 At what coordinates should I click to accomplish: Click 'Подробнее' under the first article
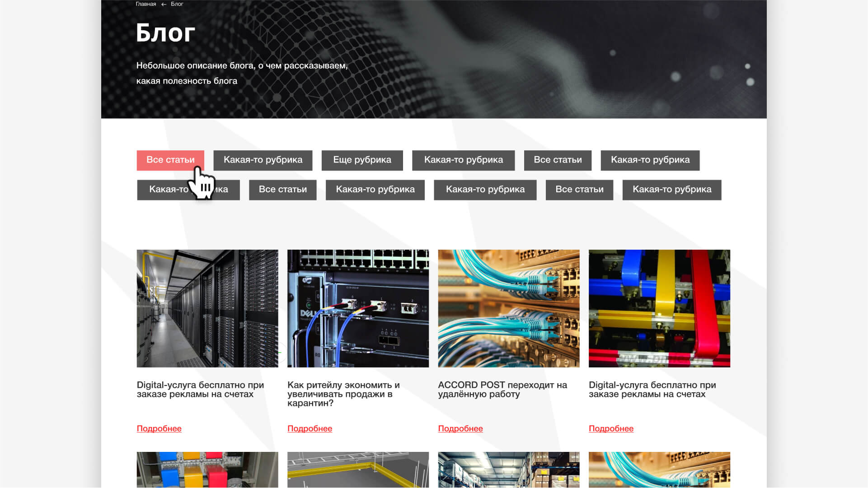tap(159, 428)
